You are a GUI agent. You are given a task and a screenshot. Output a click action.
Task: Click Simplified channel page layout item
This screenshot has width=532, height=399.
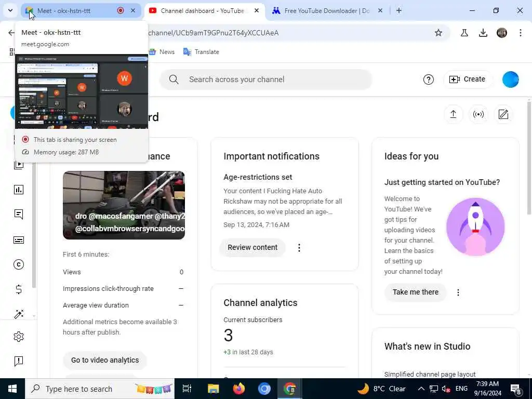click(x=430, y=374)
